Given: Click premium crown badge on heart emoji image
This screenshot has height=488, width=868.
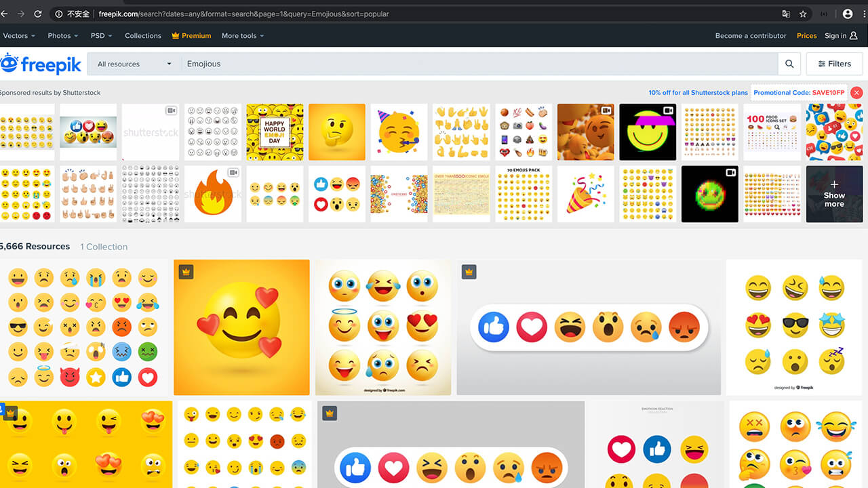Looking at the screenshot, I should (186, 272).
